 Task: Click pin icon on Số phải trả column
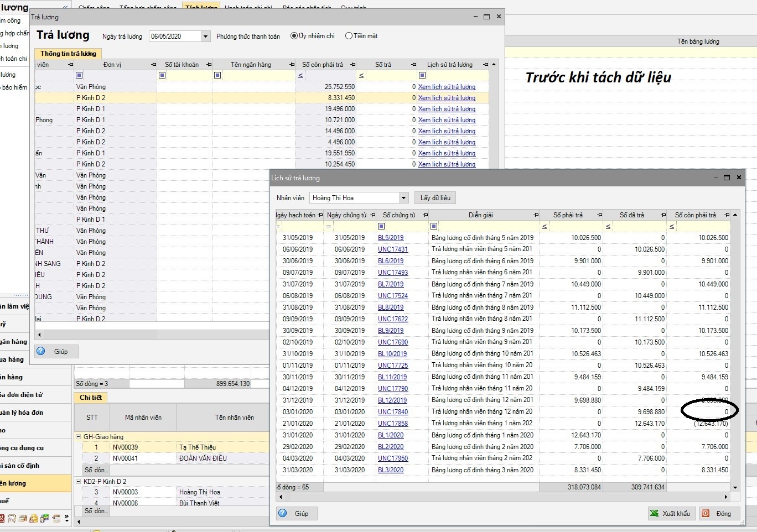(599, 215)
